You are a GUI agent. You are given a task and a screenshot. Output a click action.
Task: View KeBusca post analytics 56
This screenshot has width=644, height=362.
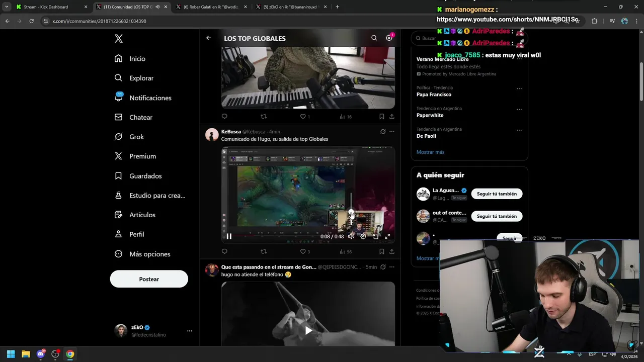pos(345,251)
